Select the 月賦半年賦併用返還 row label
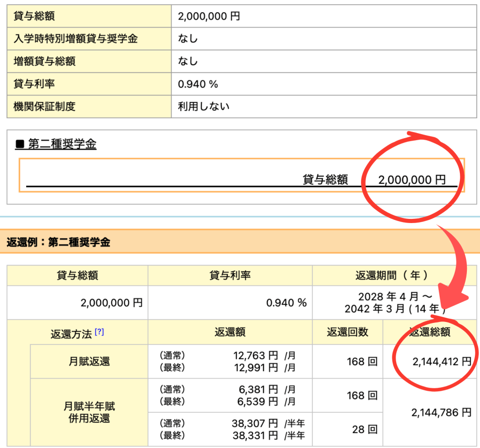 (89, 412)
